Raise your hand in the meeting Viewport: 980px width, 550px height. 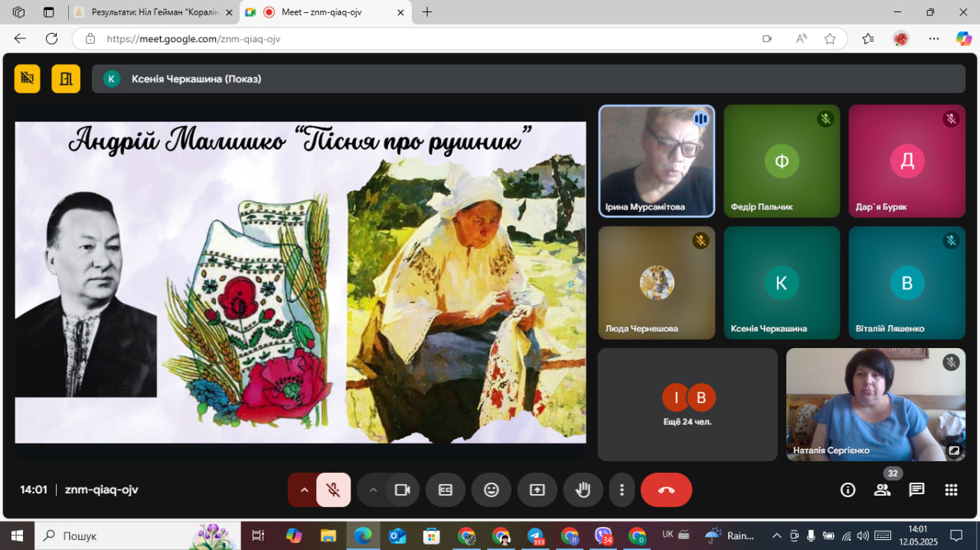tap(583, 490)
